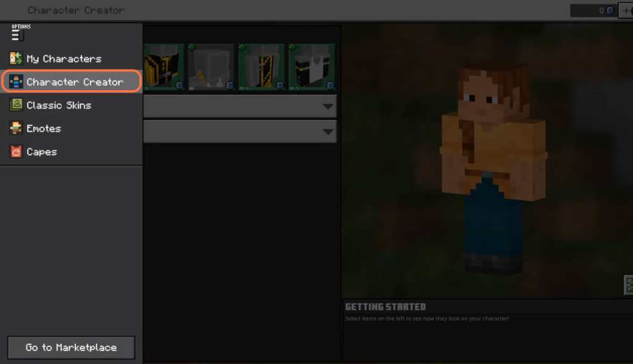Select the yellow and black striped item thumbnail
The image size is (633, 364).
(x=164, y=67)
